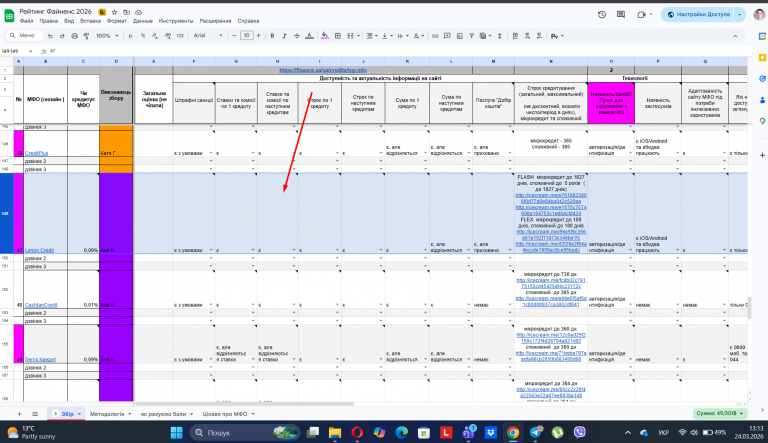Viewport: 768px width, 443px height.
Task: Redo the last undone action
Action: [x=62, y=36]
